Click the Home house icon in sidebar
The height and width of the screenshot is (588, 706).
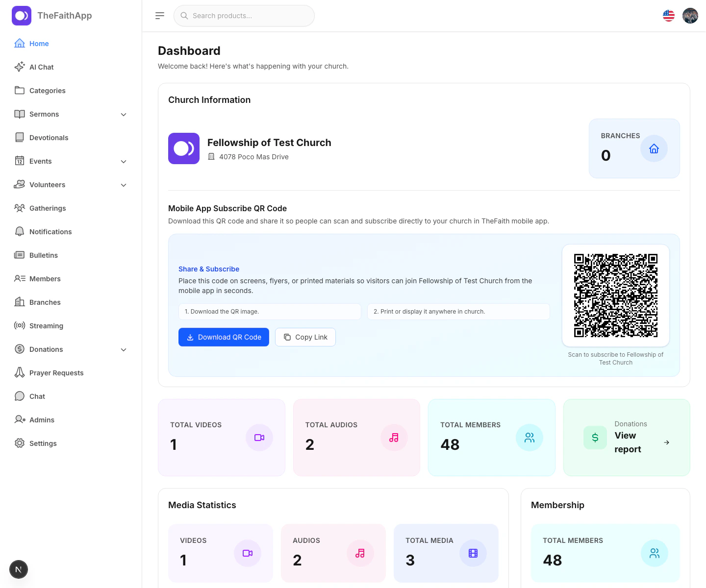(x=20, y=43)
